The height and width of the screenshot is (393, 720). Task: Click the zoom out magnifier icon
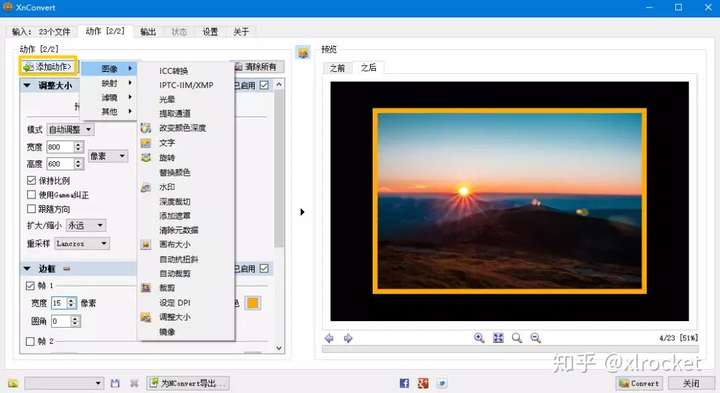pyautogui.click(x=536, y=338)
